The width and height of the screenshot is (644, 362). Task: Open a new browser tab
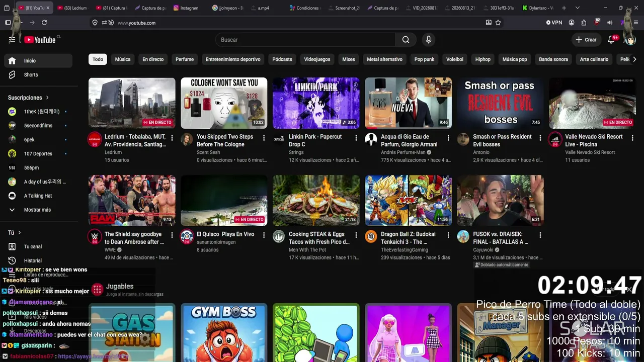[x=564, y=8]
